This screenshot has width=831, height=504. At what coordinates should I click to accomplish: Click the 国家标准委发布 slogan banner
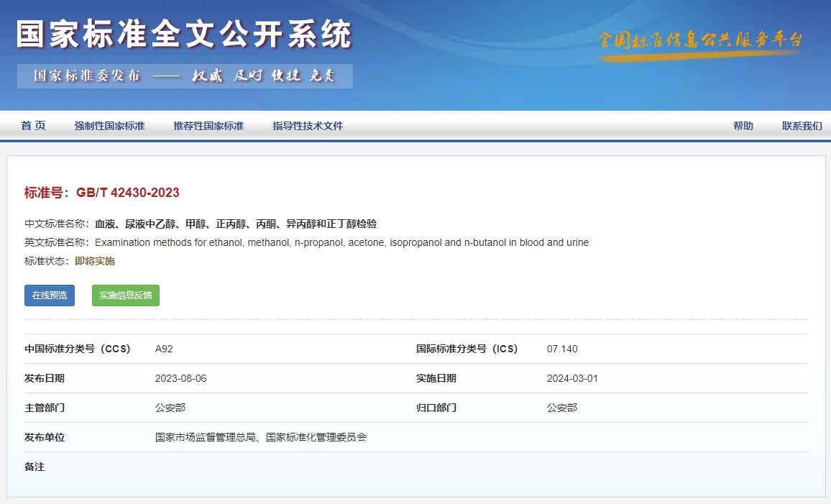point(183,75)
